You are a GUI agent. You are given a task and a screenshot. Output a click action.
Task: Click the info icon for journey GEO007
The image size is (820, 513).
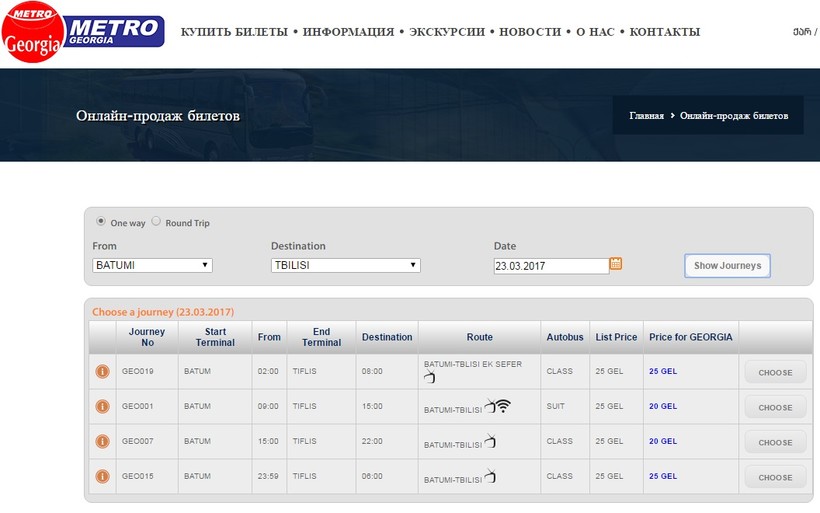102,442
